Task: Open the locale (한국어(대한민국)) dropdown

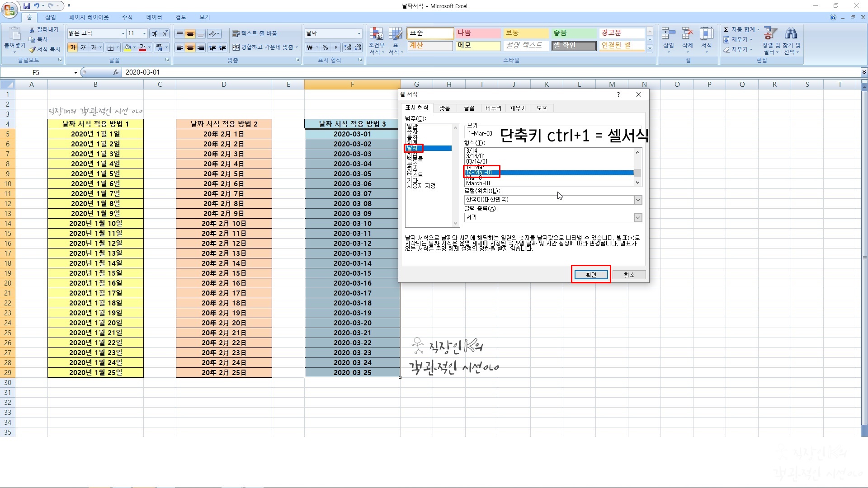Action: click(x=638, y=200)
